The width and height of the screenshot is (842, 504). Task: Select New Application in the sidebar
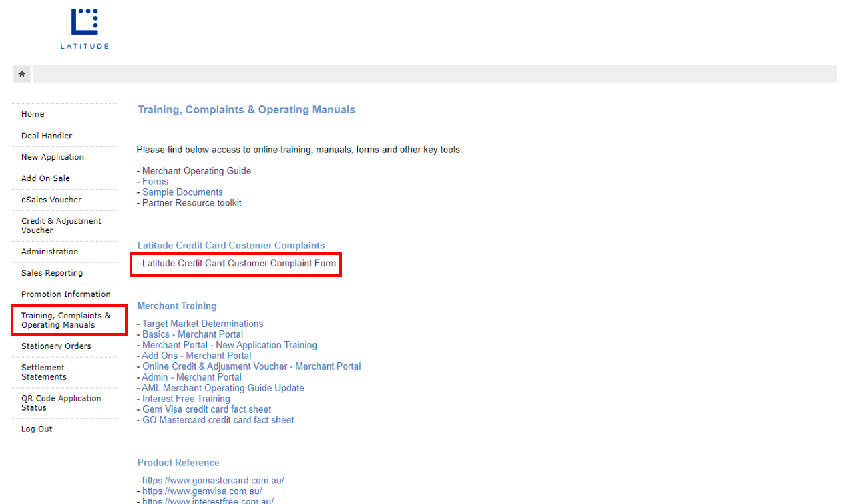(53, 157)
